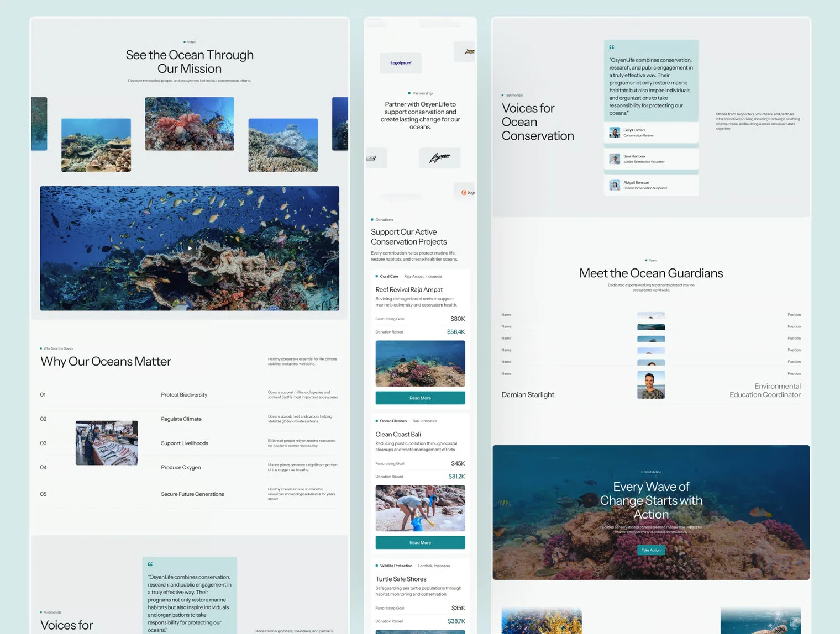Click Ceryll Dimara's avatar photo

click(615, 133)
